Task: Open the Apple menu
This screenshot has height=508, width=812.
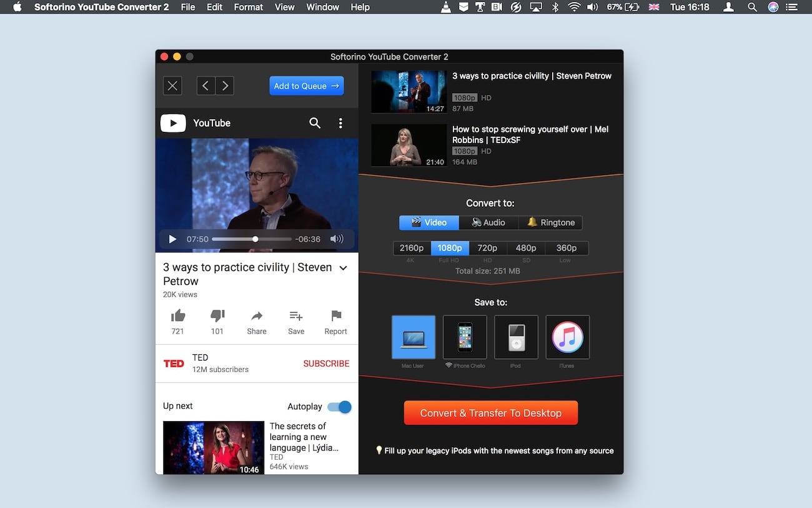Action: tap(17, 7)
